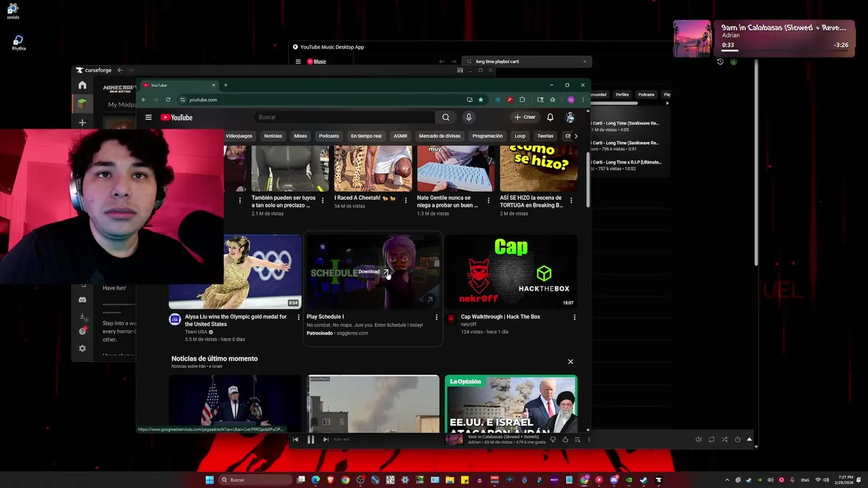Image resolution: width=868 pixels, height=488 pixels.
Task: Click Download on Schedule I ad
Action: pyautogui.click(x=374, y=272)
